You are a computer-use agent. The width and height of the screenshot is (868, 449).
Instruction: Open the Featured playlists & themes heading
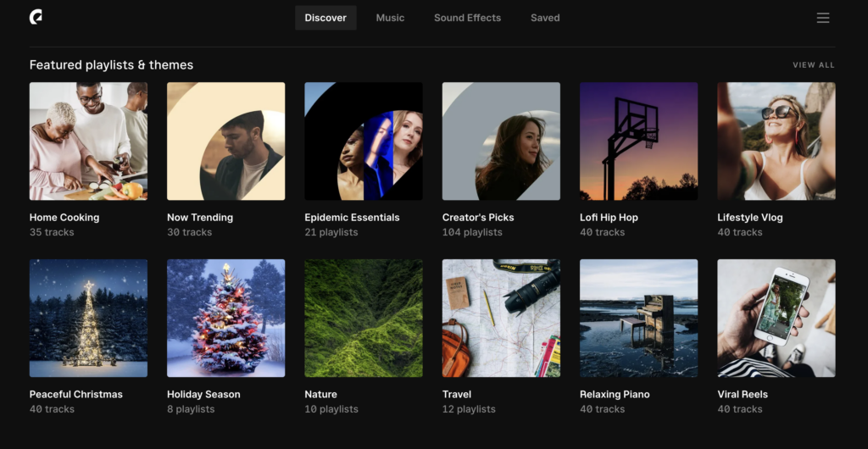(111, 64)
